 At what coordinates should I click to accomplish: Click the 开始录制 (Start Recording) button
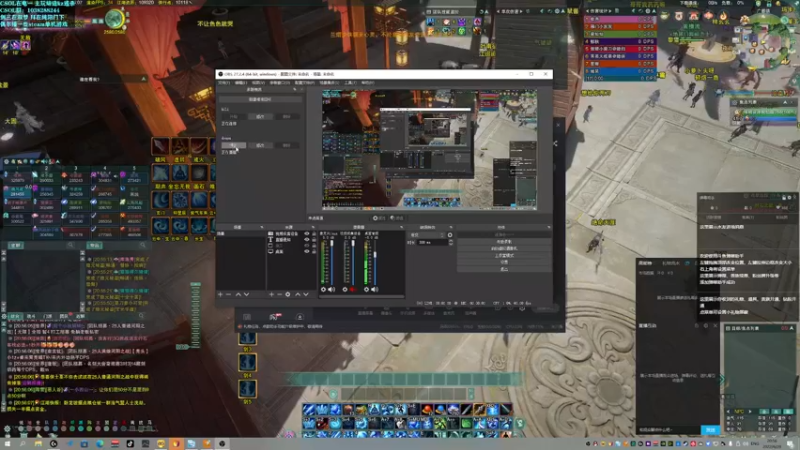(x=504, y=241)
